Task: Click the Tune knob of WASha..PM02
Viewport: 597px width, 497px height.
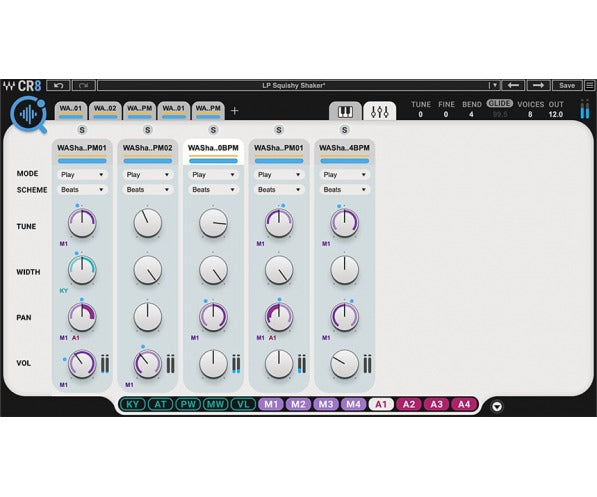Action: 148,223
